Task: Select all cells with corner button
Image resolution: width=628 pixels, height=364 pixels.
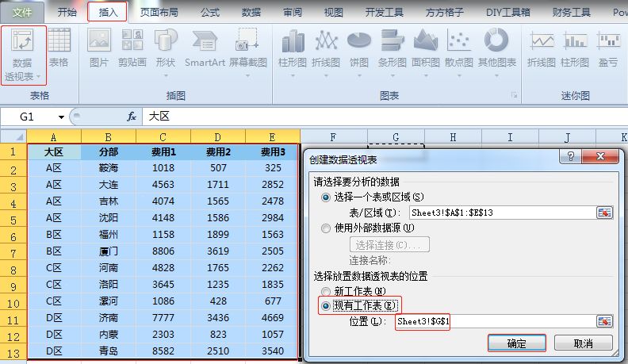Action: (13, 137)
